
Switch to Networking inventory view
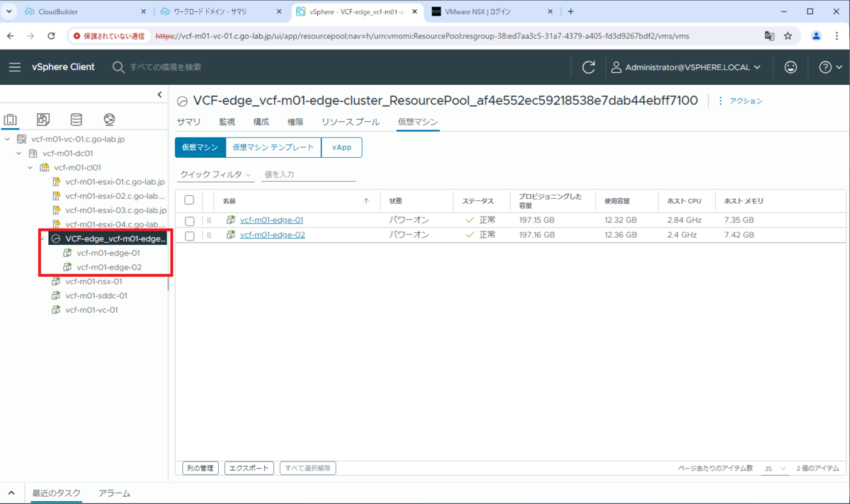point(109,120)
